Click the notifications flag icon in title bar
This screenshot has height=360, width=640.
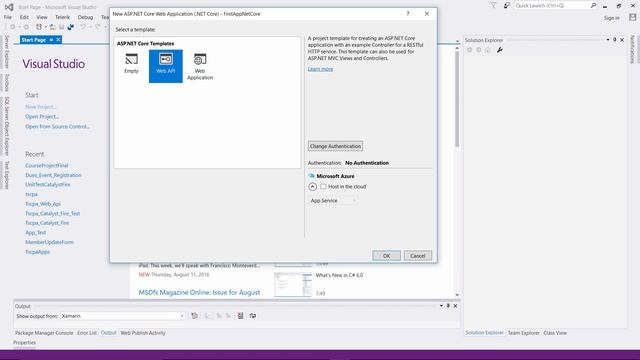pyautogui.click(x=493, y=5)
